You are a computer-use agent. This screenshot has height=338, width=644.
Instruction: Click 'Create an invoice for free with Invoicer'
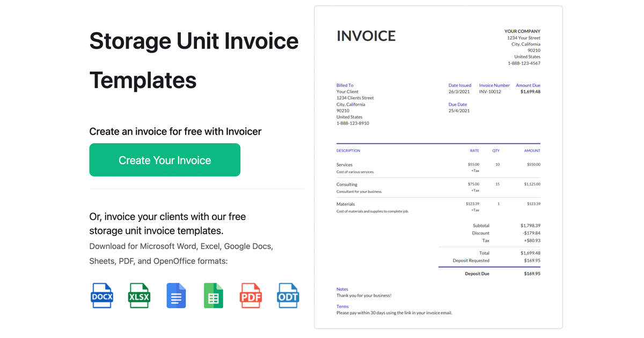point(175,131)
